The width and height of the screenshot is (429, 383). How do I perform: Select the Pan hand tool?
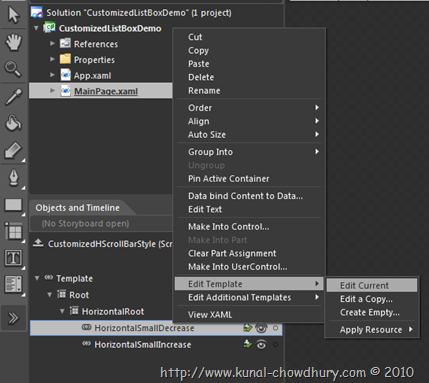pyautogui.click(x=13, y=42)
